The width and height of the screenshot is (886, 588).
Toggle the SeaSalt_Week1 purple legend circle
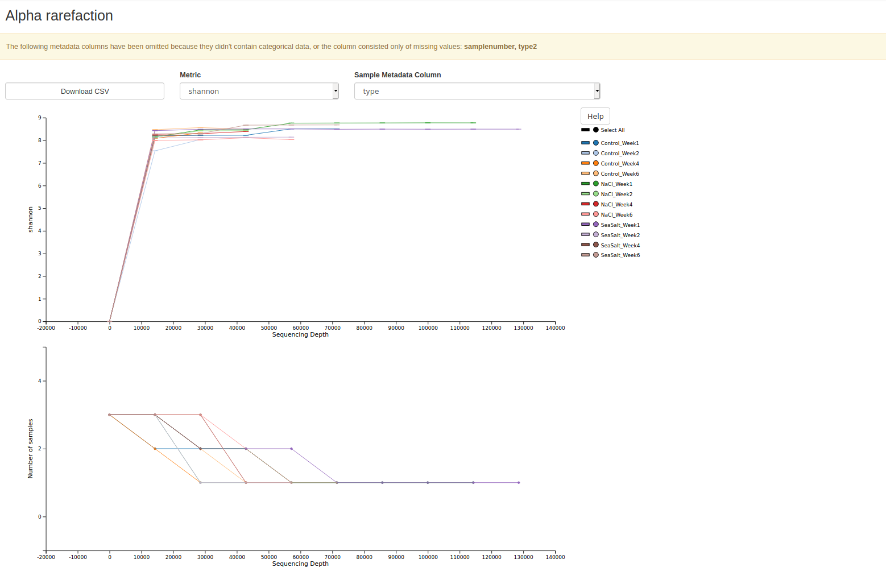point(595,225)
